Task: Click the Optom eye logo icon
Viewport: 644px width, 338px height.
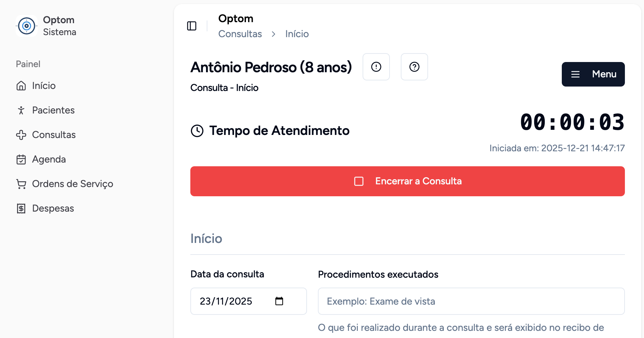Action: pos(27,26)
